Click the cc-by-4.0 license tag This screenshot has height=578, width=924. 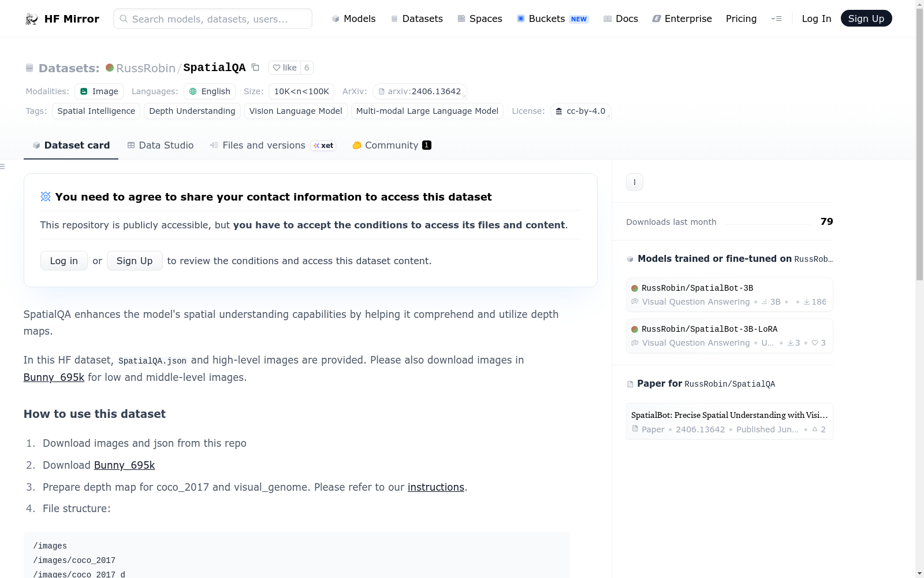tap(580, 111)
